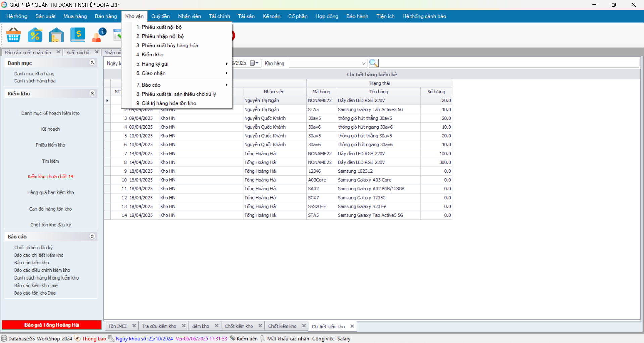Click the key icon before Ngày khóa sổ
The image size is (644, 343).
point(111,338)
